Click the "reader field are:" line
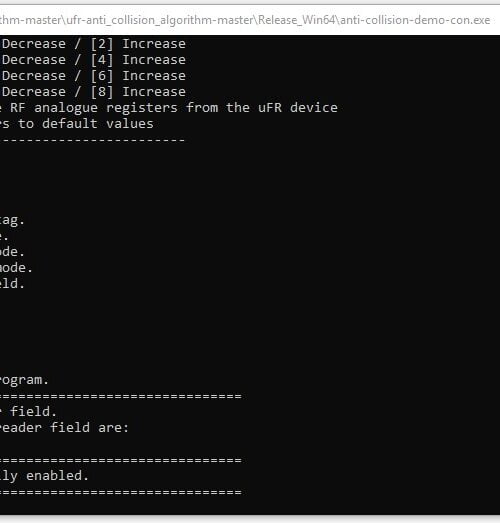The width and height of the screenshot is (500, 523). [64, 428]
